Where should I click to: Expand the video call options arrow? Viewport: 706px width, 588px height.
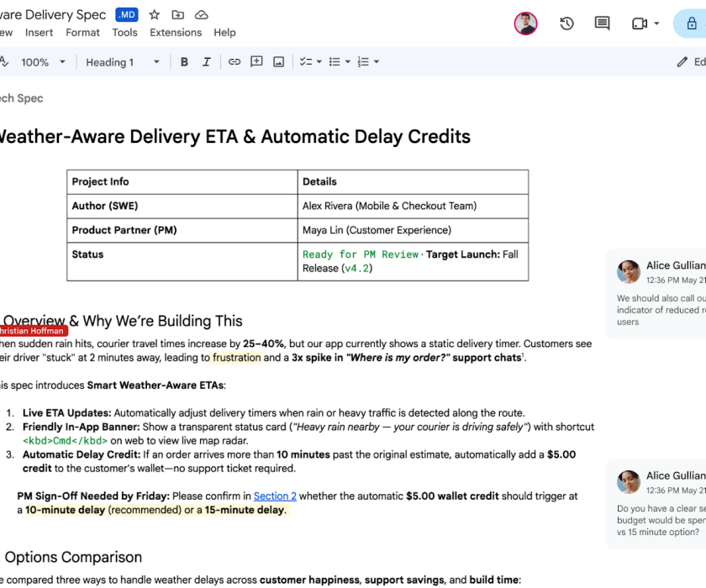pos(656,24)
